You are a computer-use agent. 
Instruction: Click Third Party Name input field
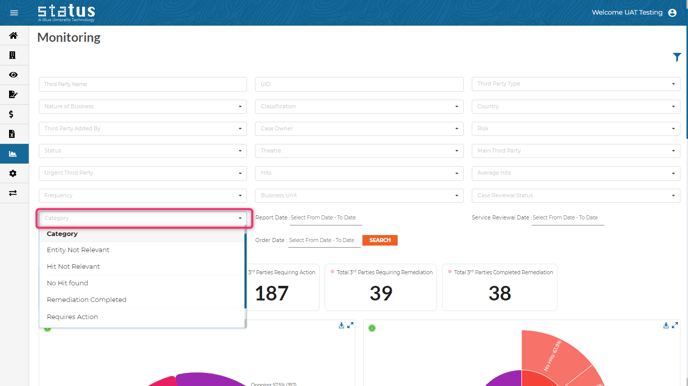(x=143, y=84)
